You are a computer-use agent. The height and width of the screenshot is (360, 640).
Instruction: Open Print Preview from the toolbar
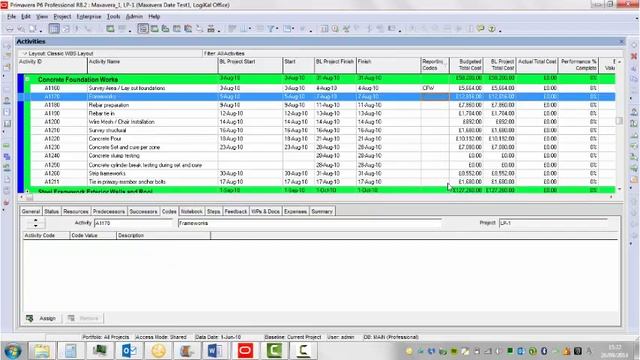(21, 29)
